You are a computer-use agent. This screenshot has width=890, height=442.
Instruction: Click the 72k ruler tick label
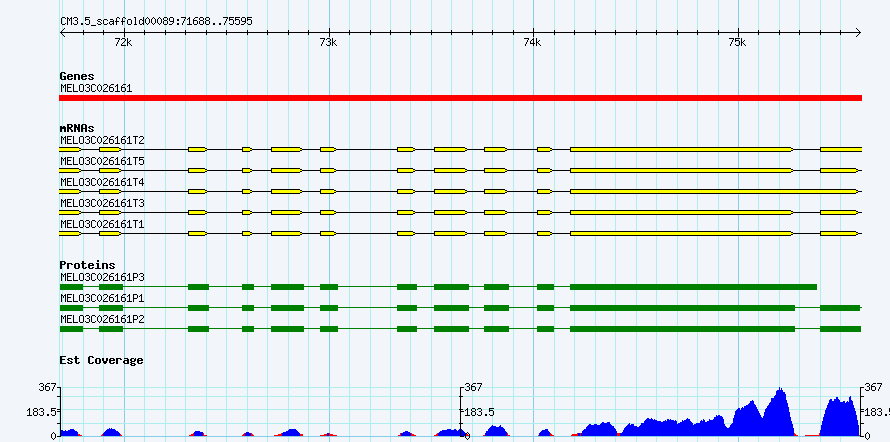click(123, 42)
